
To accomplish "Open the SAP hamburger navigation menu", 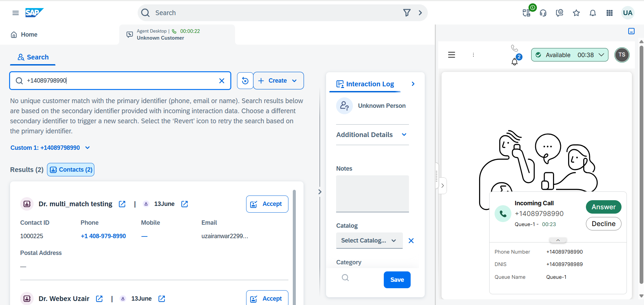I will (15, 13).
